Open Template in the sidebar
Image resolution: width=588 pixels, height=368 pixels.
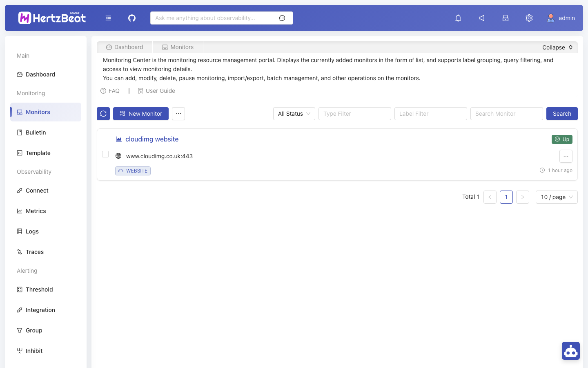click(x=46, y=153)
